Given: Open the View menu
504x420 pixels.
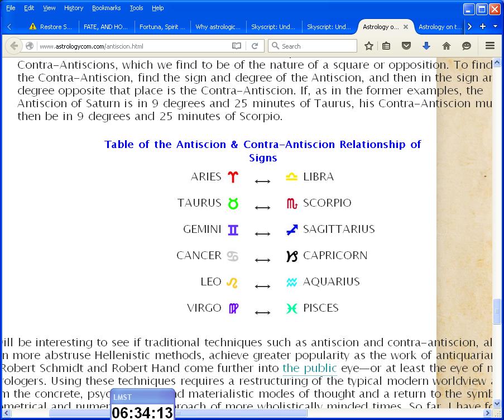Looking at the screenshot, I should tap(49, 8).
